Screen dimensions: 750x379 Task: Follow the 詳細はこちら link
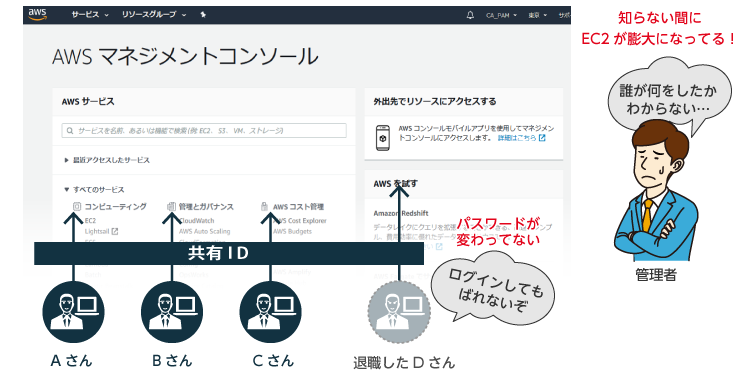517,138
